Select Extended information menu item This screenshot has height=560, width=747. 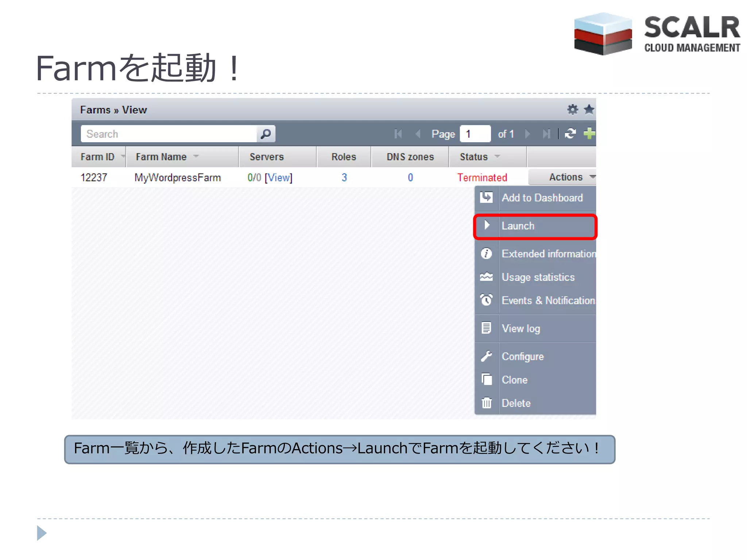click(x=535, y=253)
